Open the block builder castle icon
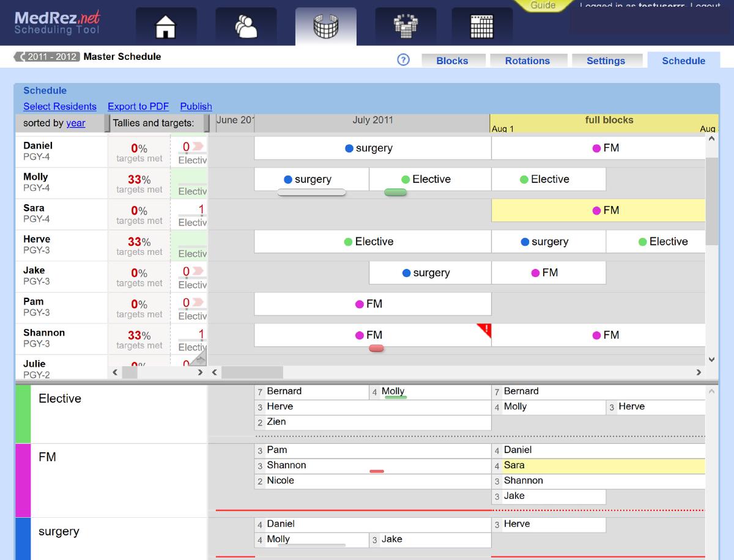 406,27
